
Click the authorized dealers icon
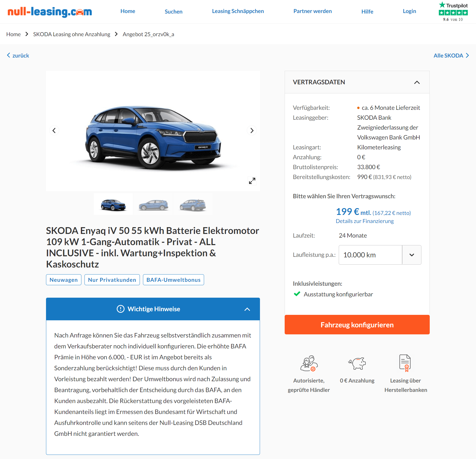pos(309,363)
